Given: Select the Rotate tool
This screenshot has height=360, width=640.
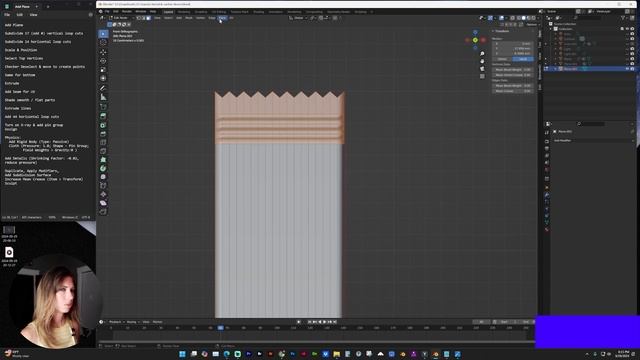Looking at the screenshot, I should click(x=103, y=61).
